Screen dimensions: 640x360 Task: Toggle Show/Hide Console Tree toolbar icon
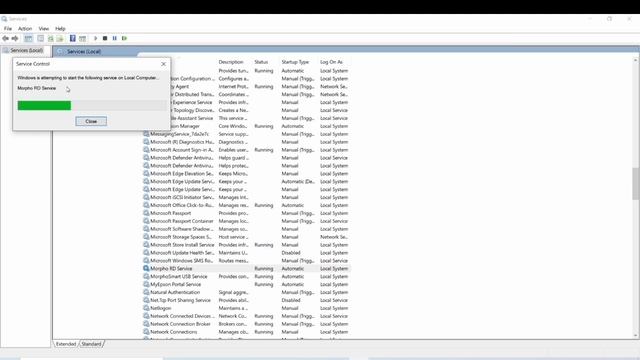[28, 38]
